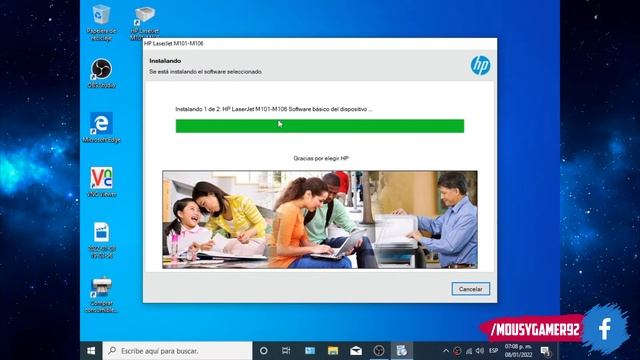Click the HP promotional family photo banner
This screenshot has width=640, height=360.
320,220
